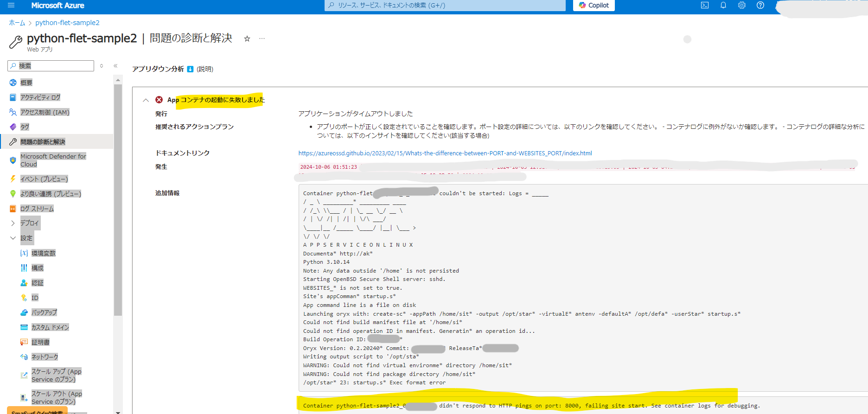This screenshot has width=868, height=414.
Task: Click the (説明) description link
Action: coord(205,69)
